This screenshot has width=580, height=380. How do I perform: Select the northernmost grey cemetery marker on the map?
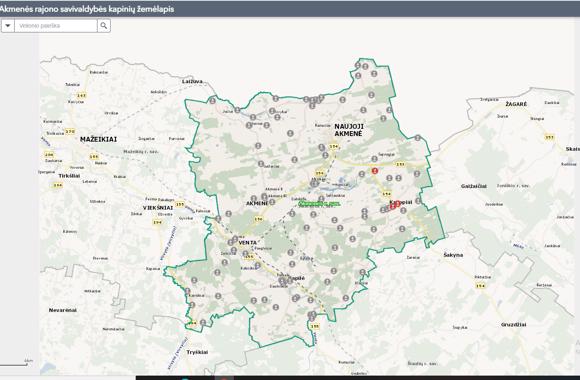coord(358,65)
